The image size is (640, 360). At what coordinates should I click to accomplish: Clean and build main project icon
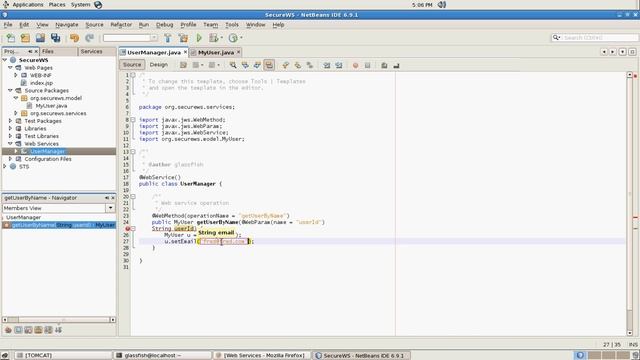183,38
